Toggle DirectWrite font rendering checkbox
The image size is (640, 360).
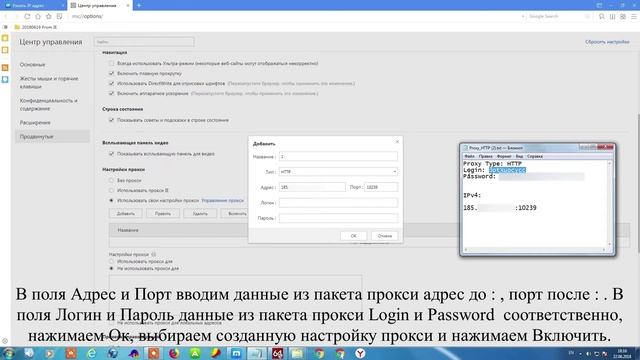click(111, 83)
